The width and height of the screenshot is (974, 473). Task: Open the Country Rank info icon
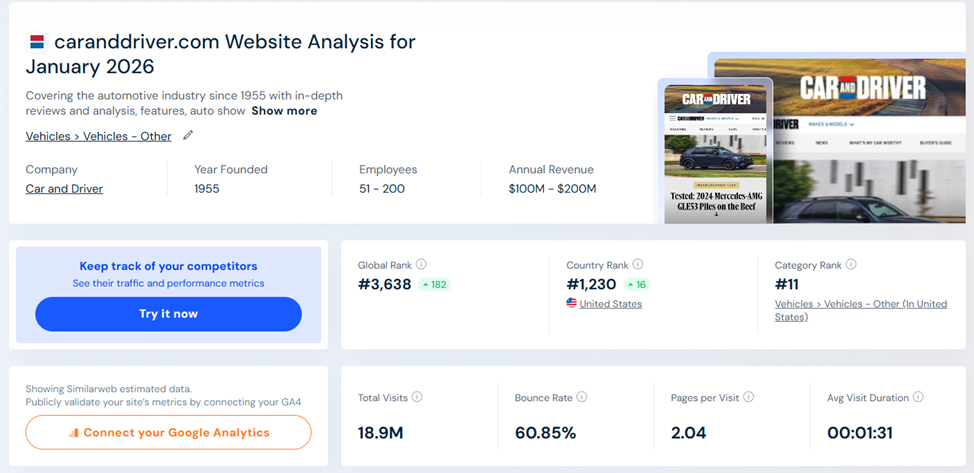(x=637, y=264)
